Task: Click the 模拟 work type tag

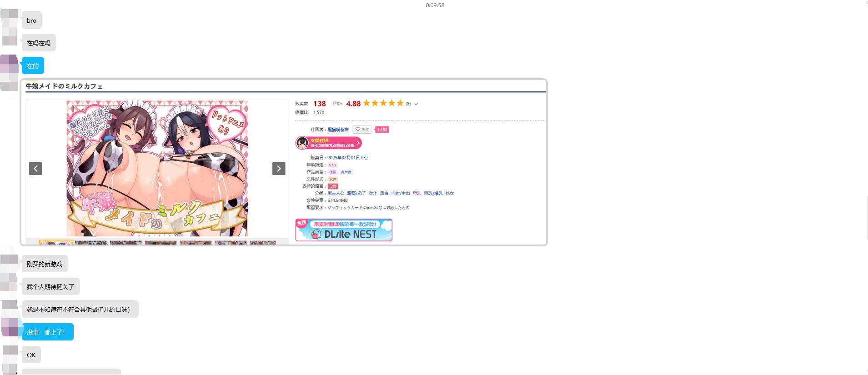Action: [332, 172]
